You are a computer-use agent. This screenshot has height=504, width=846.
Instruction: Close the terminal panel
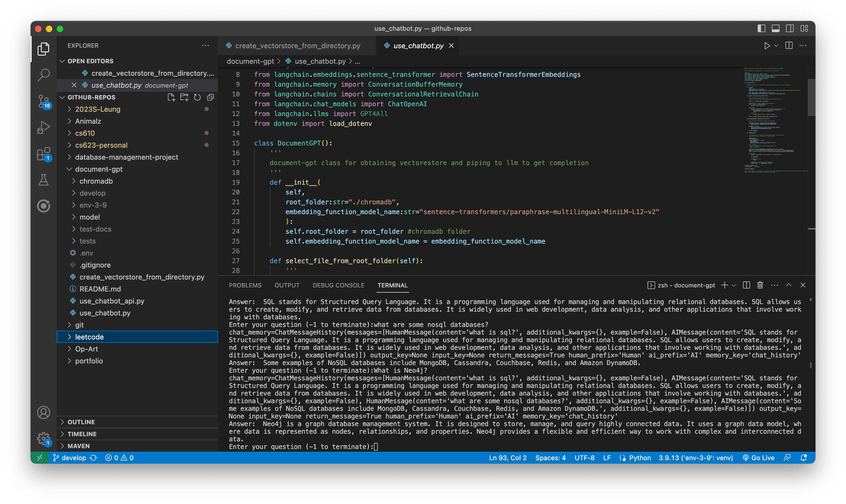[803, 285]
